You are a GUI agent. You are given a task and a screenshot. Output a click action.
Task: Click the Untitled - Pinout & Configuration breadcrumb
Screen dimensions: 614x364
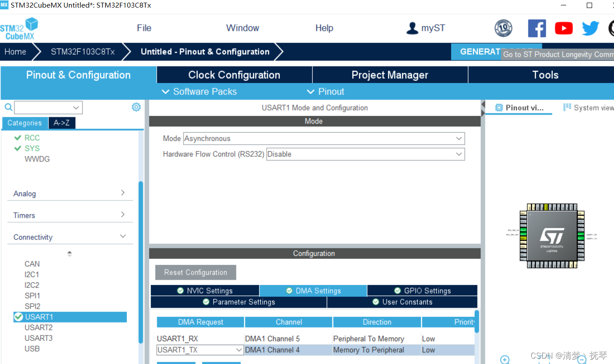coord(205,52)
